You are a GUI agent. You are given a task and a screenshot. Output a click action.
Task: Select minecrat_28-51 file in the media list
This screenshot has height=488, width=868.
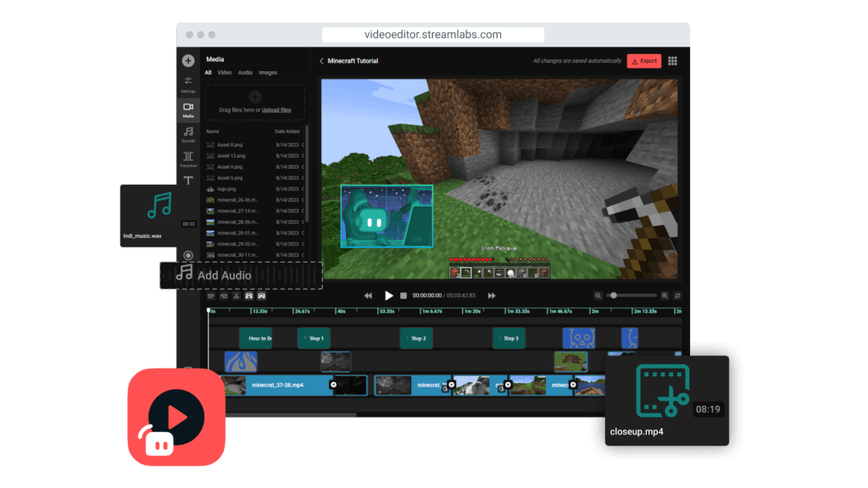254,234
